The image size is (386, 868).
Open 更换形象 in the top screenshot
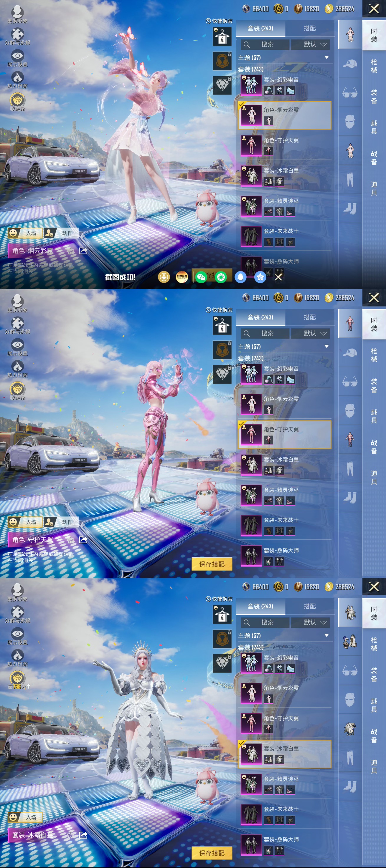pyautogui.click(x=17, y=14)
